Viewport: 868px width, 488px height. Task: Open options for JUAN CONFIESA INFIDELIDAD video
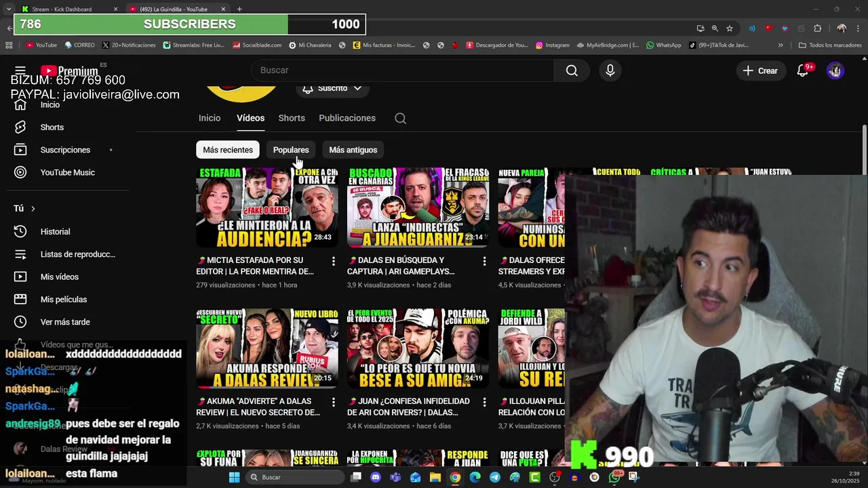[x=484, y=402]
